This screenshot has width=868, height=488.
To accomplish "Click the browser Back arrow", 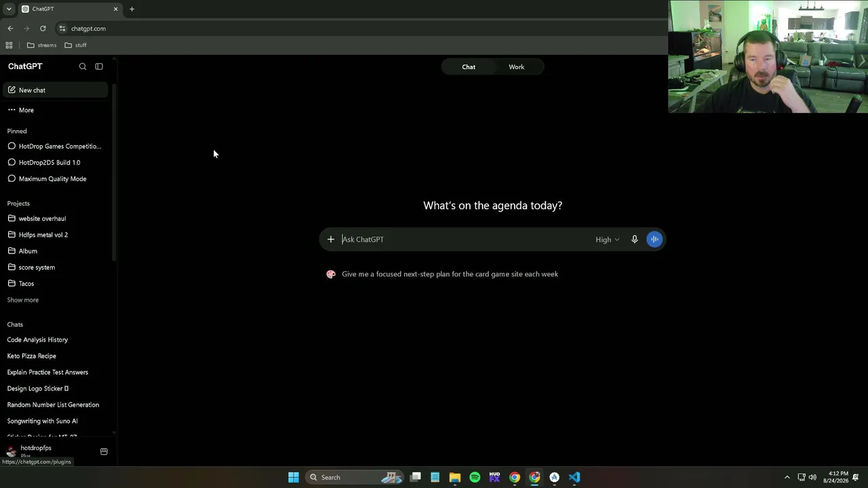I will point(10,28).
